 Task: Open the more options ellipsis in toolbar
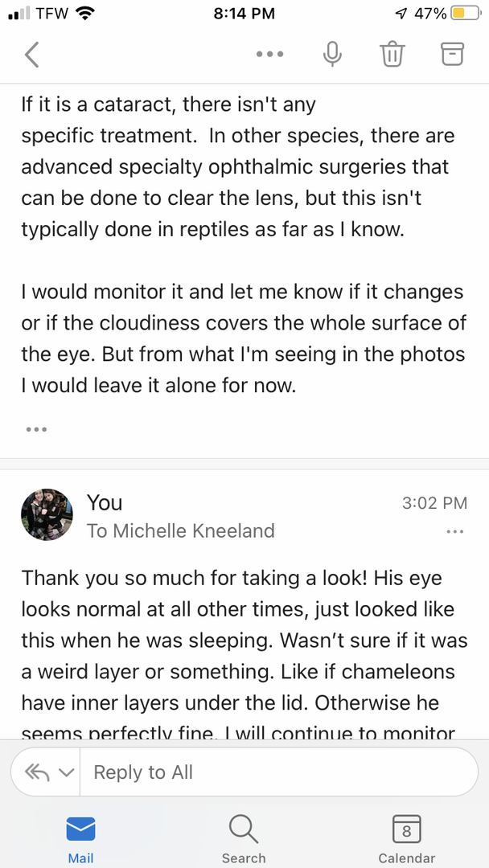tap(269, 55)
